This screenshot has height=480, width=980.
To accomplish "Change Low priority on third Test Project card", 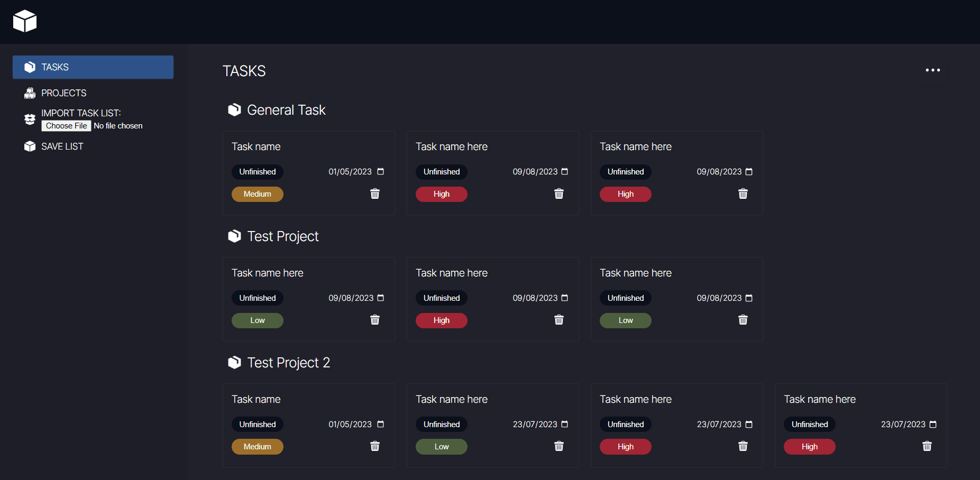I will pos(626,320).
